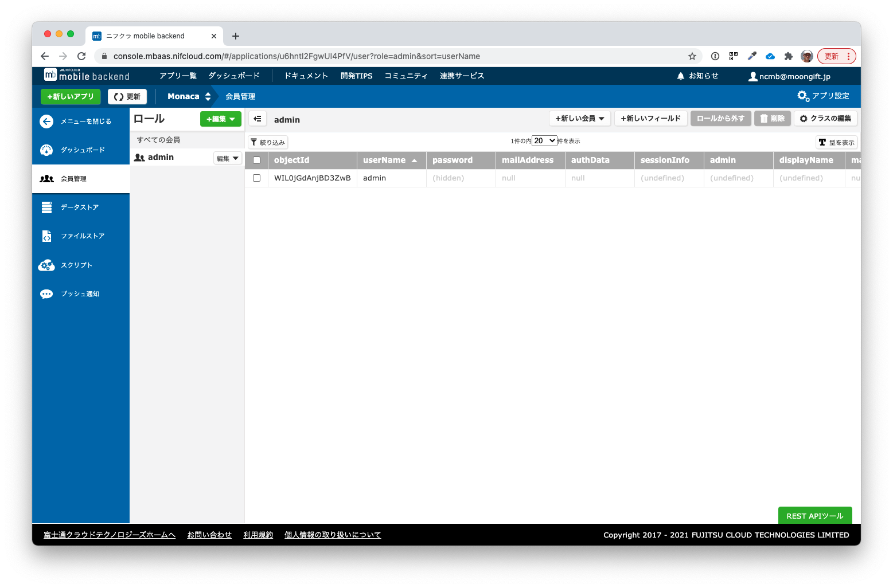This screenshot has height=588, width=893.
Task: Open the Script cloud gear icon
Action: pyautogui.click(x=46, y=265)
